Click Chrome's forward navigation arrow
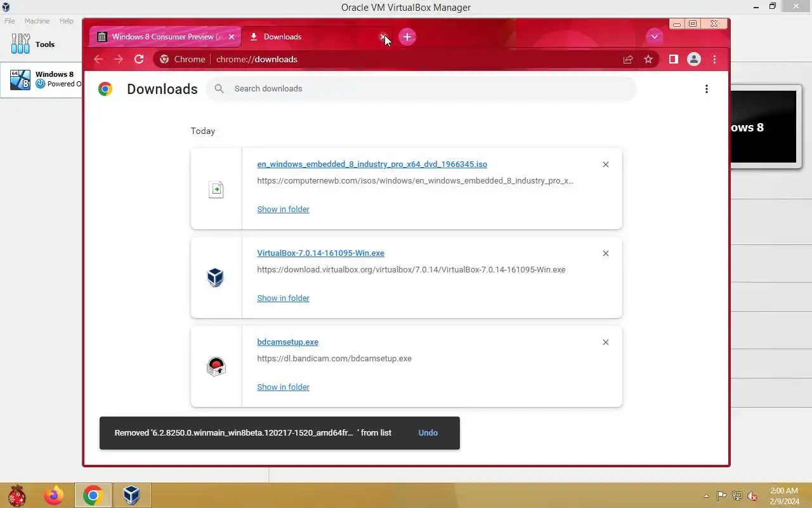This screenshot has height=508, width=812. tap(119, 59)
